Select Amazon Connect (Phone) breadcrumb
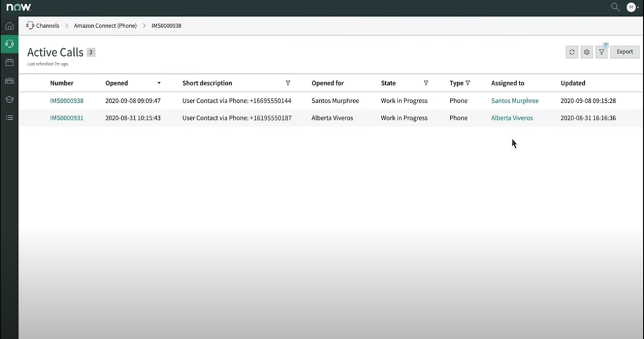Image resolution: width=644 pixels, height=339 pixels. tap(105, 26)
